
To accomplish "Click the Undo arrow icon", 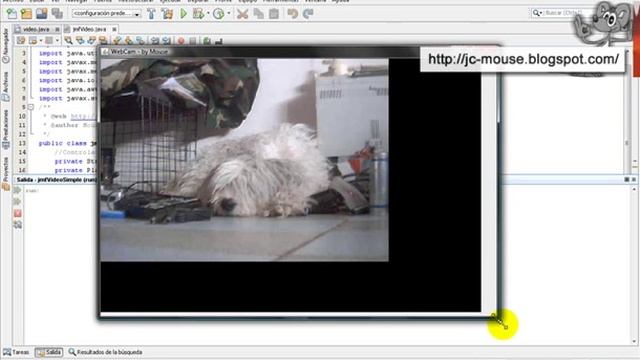I will 292,14.
